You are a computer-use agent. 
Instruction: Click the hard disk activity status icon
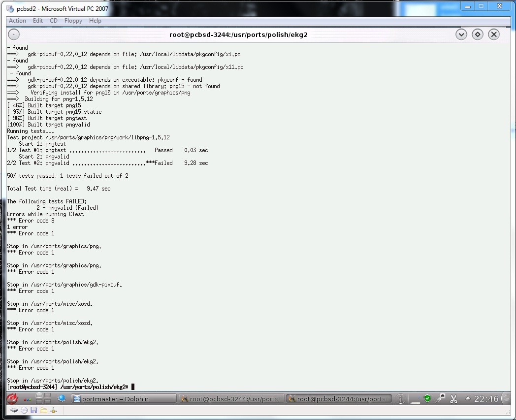point(14,410)
